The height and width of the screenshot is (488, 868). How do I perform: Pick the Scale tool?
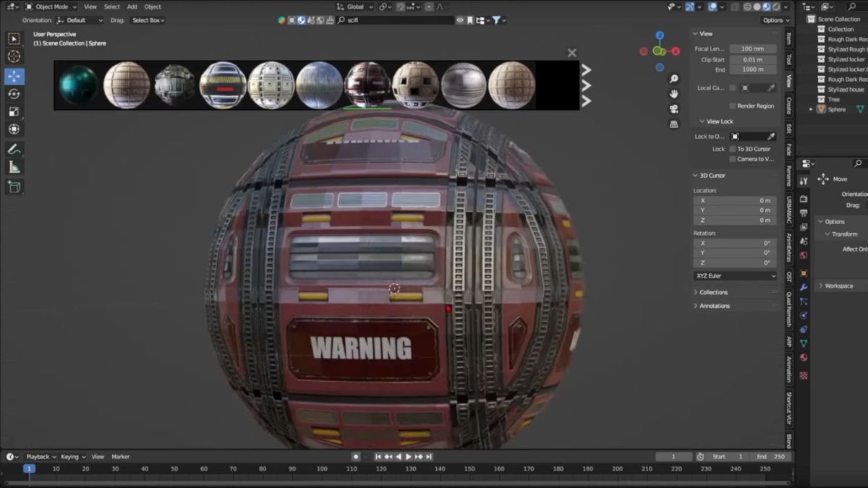pos(14,111)
